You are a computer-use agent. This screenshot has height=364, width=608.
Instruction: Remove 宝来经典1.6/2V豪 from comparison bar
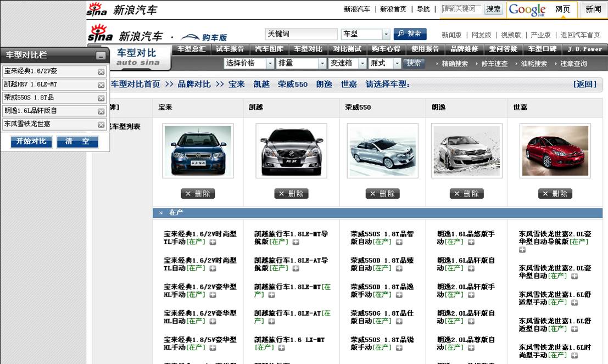point(101,72)
